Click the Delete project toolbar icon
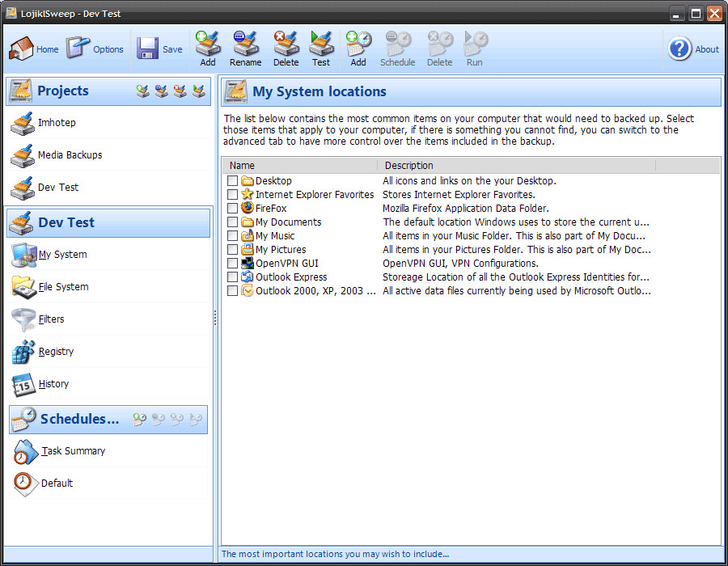Image resolution: width=728 pixels, height=566 pixels. [286, 49]
